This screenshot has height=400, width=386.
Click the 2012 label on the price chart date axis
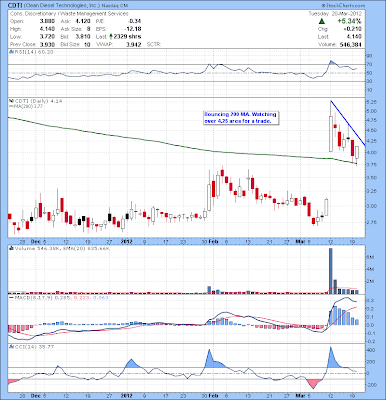(x=127, y=241)
